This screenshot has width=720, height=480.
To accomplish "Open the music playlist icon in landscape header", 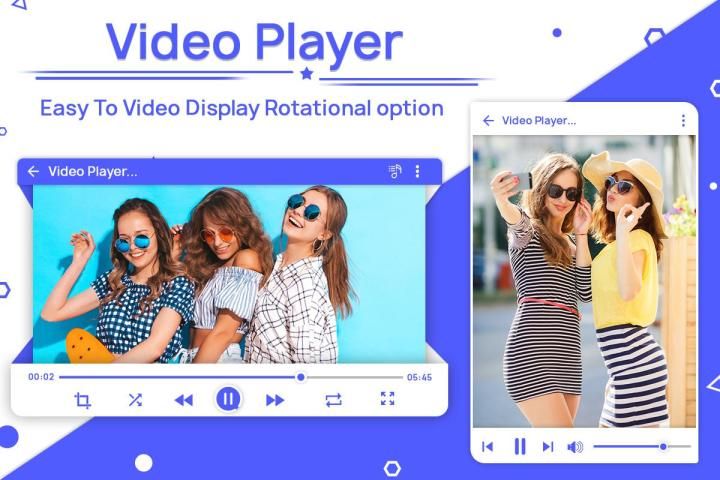I will tap(395, 171).
